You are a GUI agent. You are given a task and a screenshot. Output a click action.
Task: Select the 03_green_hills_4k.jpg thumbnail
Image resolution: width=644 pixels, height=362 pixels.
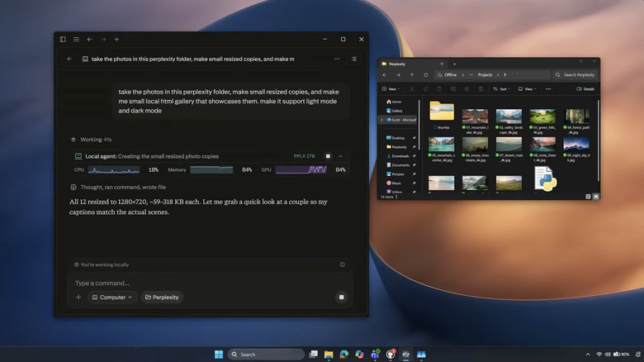tap(542, 117)
